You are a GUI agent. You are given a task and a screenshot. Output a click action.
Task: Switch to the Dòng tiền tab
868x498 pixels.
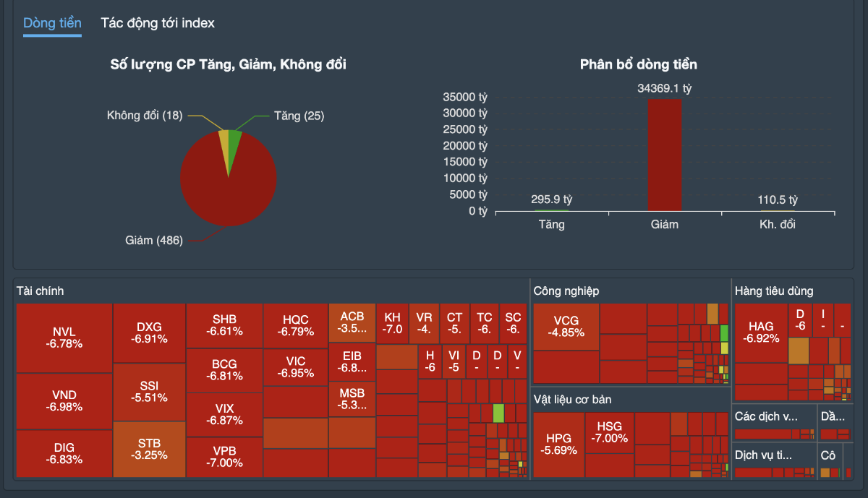tap(52, 23)
